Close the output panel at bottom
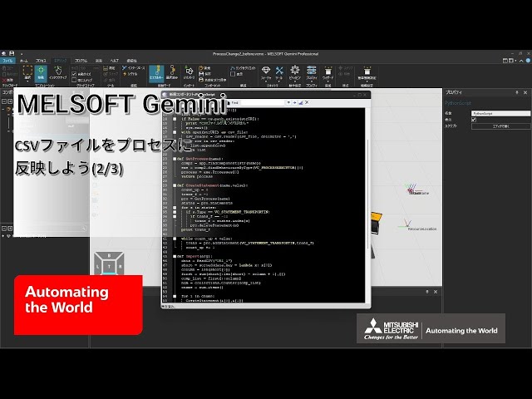 click(x=436, y=292)
